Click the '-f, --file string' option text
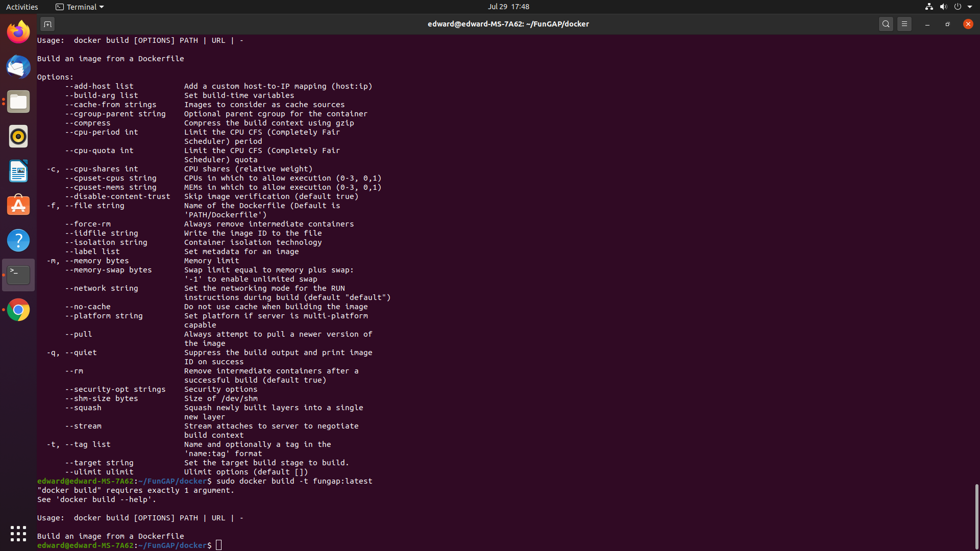This screenshot has width=980, height=551. pyautogui.click(x=85, y=206)
